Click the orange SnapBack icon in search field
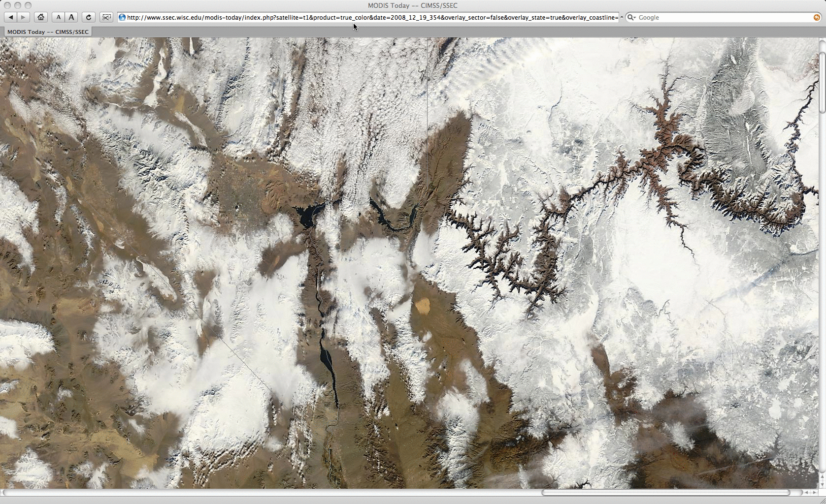Image resolution: width=826 pixels, height=504 pixels. pyautogui.click(x=817, y=17)
